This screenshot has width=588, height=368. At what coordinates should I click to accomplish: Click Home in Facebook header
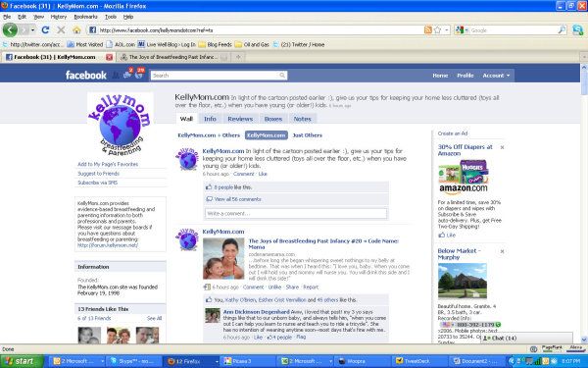tap(440, 76)
